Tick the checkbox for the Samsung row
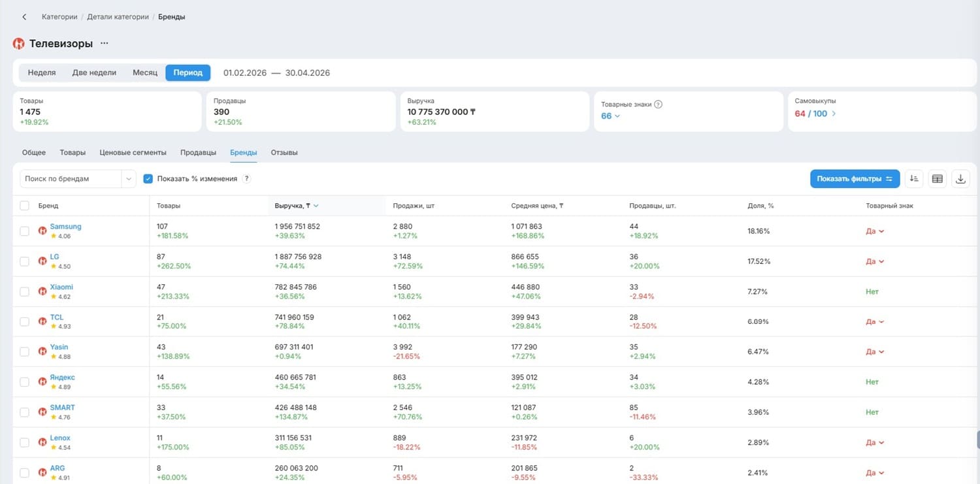The image size is (980, 484). pyautogui.click(x=25, y=231)
